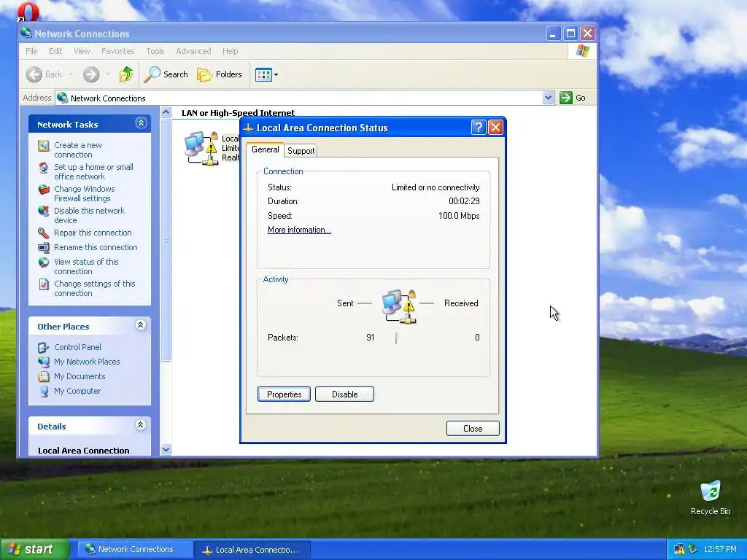Open the Advanced menu

(x=193, y=51)
